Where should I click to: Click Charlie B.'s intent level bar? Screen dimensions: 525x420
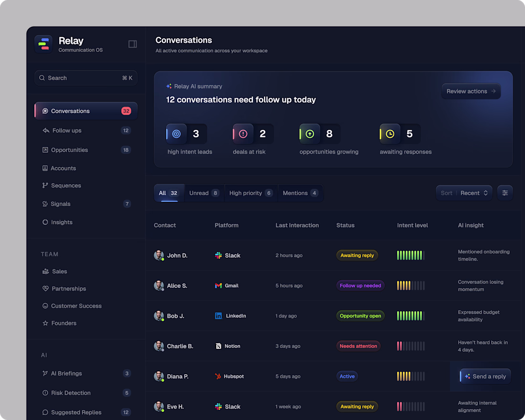pos(411,346)
